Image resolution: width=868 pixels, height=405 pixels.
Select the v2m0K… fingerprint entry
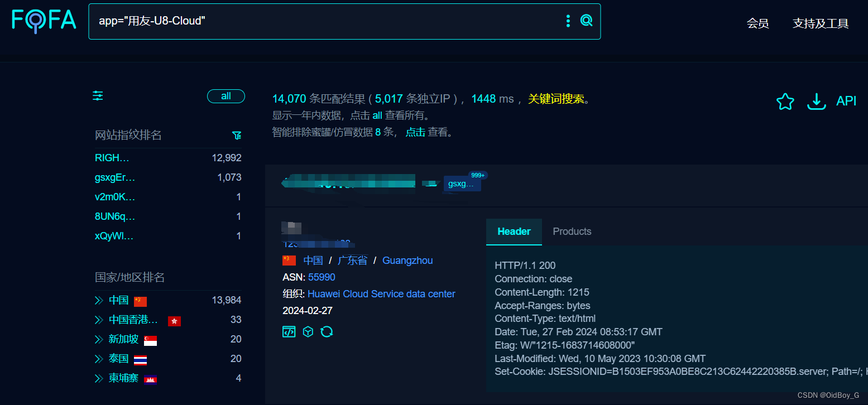pyautogui.click(x=115, y=197)
